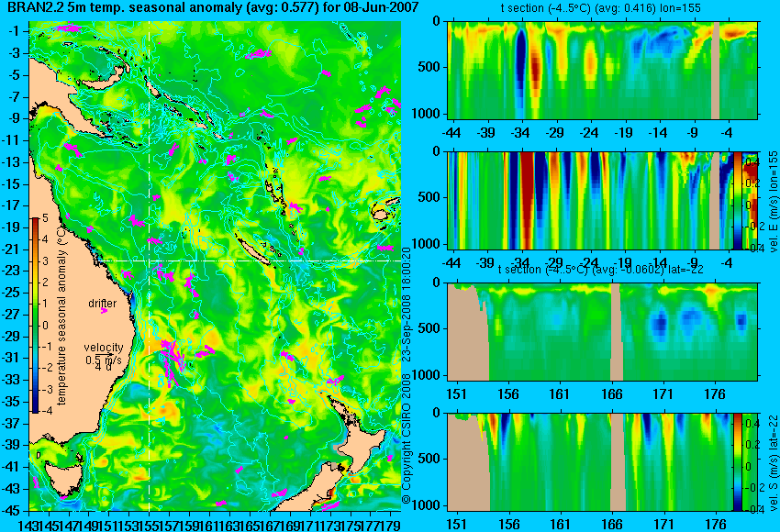Click the -23 latitude tick label on the map axis

click(13, 271)
